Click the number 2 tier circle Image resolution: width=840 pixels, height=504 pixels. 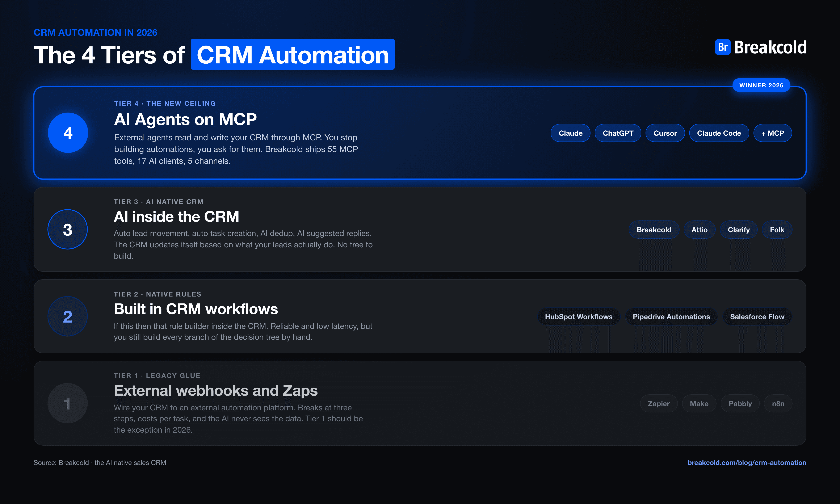click(68, 316)
